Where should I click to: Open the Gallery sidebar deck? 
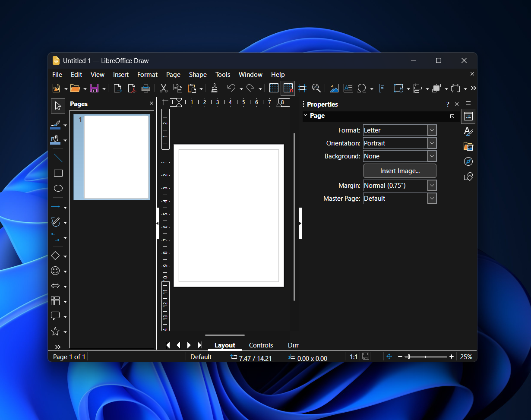coord(468,146)
